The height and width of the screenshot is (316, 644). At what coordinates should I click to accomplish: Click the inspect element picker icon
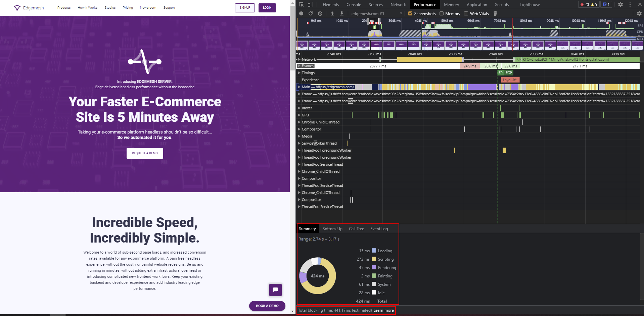pyautogui.click(x=301, y=5)
